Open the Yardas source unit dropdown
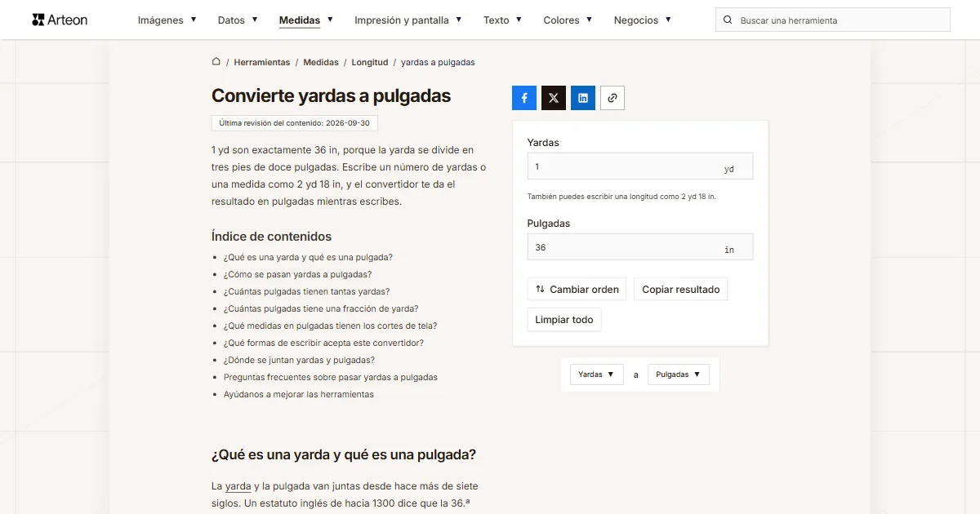 pos(596,374)
